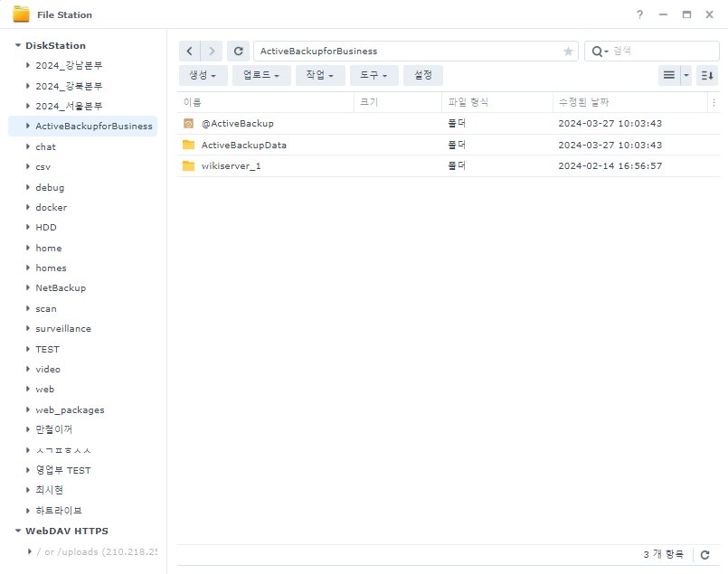Select the @ActiveBackup folder icon
Screen dimensions: 728x574
188,124
